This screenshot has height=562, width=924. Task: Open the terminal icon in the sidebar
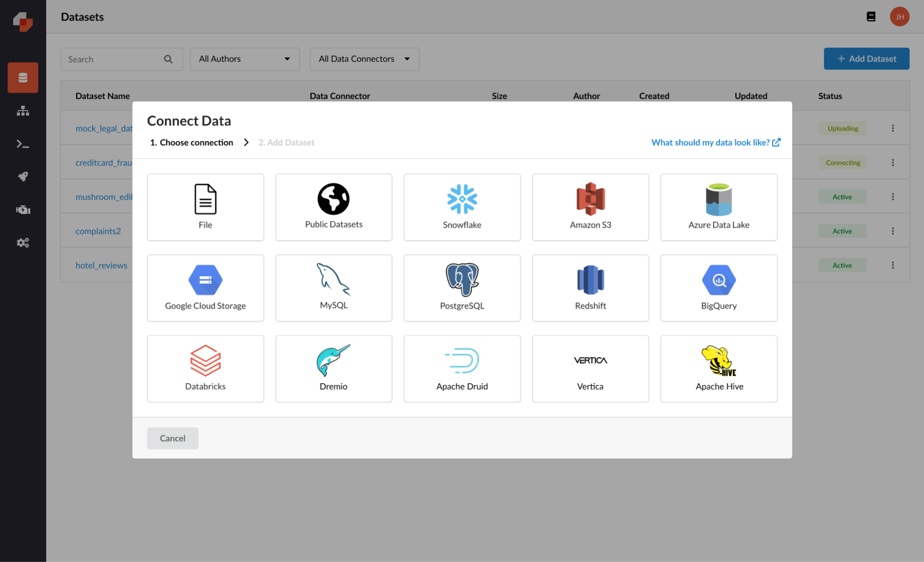point(22,144)
